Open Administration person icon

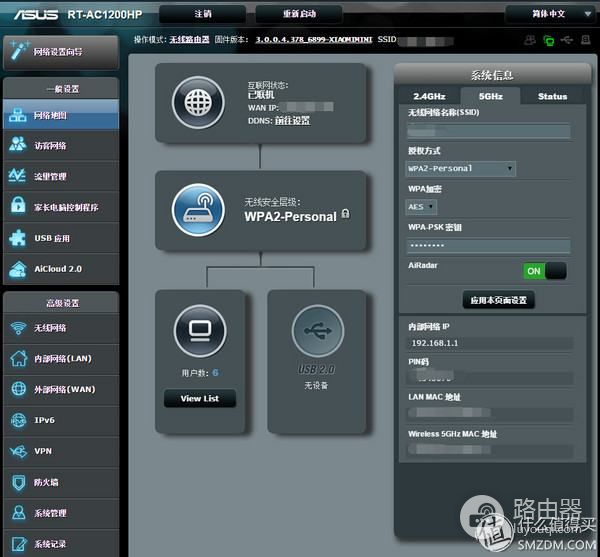coord(18,512)
